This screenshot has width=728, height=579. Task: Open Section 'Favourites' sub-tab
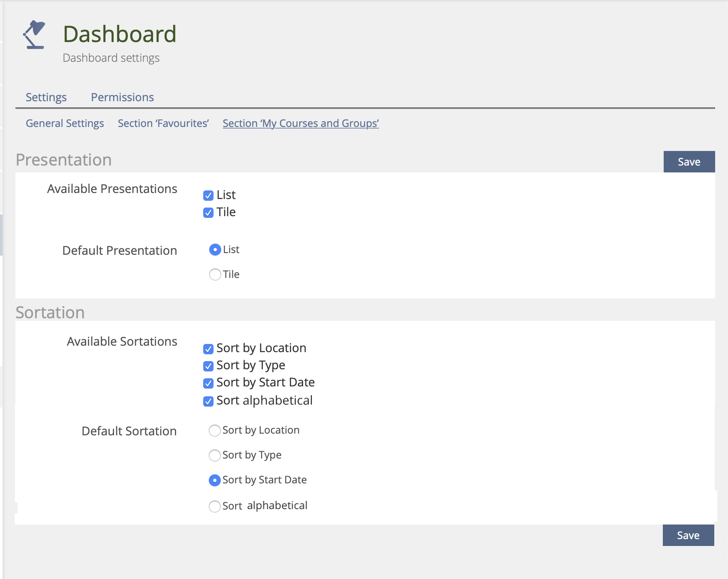coord(163,124)
